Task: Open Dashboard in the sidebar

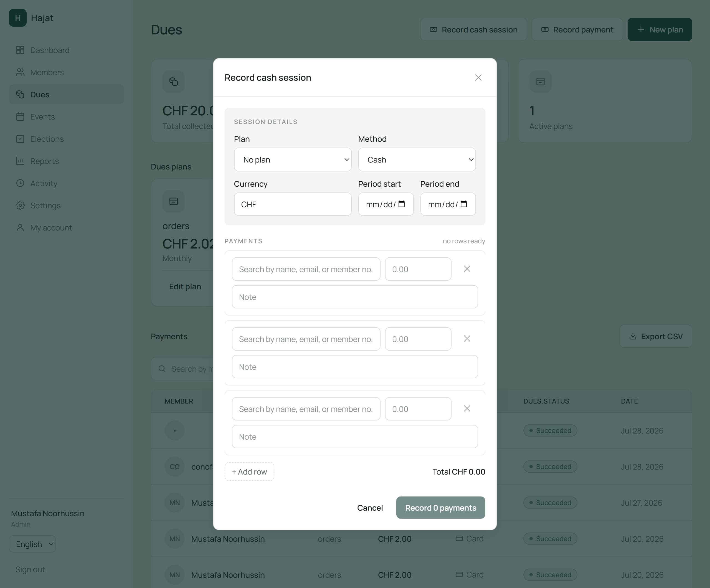Action: pos(66,50)
